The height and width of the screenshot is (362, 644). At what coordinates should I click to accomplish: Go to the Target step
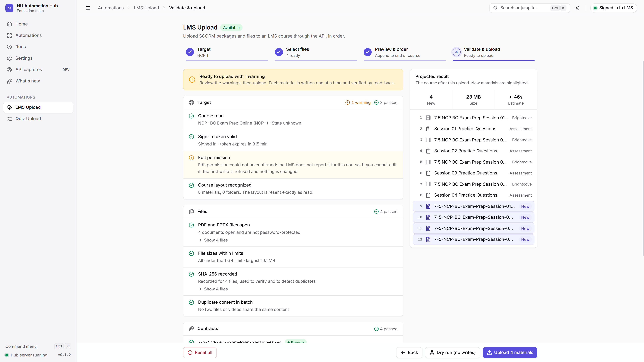tap(227, 52)
